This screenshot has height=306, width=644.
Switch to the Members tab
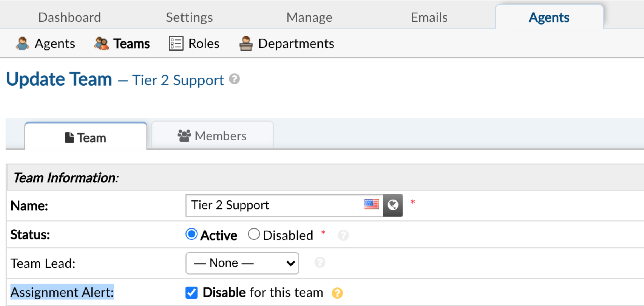point(212,136)
